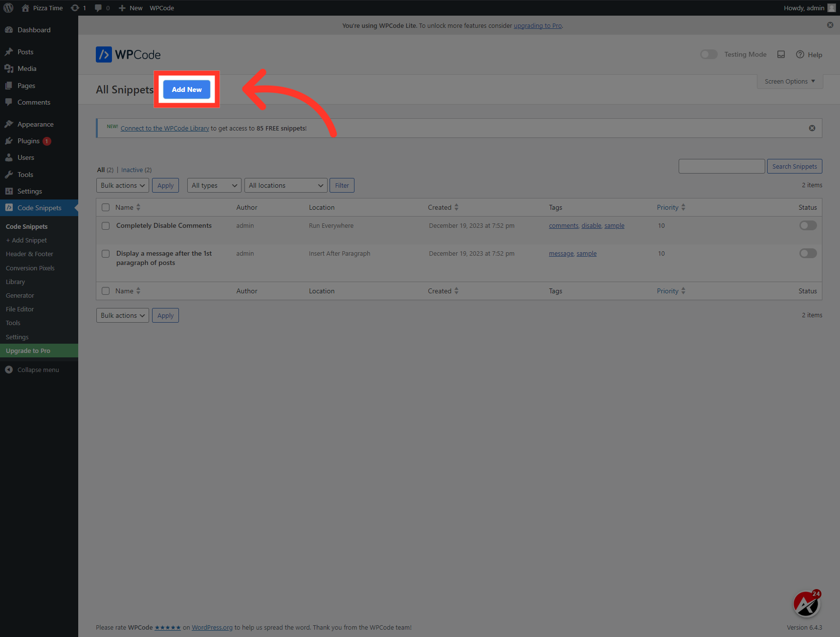840x637 pixels.
Task: Click the Filter button
Action: click(x=342, y=185)
